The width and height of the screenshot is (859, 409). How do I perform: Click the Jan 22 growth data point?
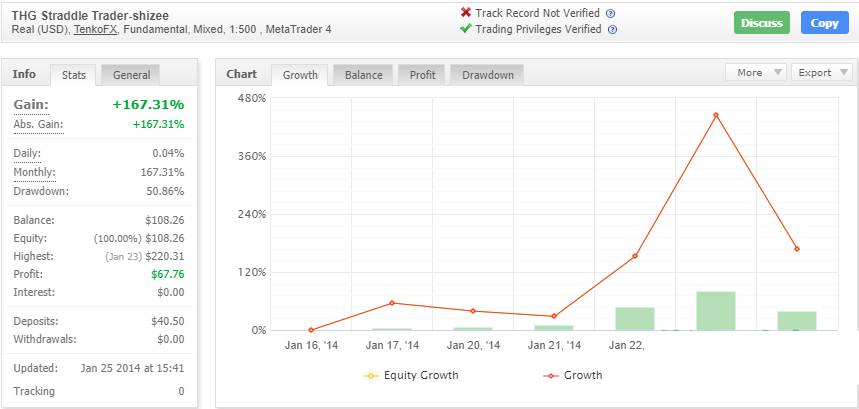(635, 256)
